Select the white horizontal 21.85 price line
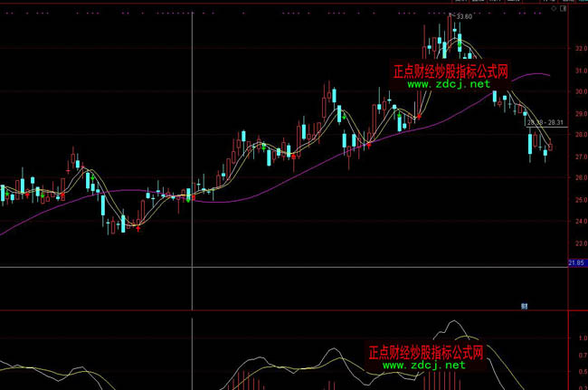 coord(271,268)
